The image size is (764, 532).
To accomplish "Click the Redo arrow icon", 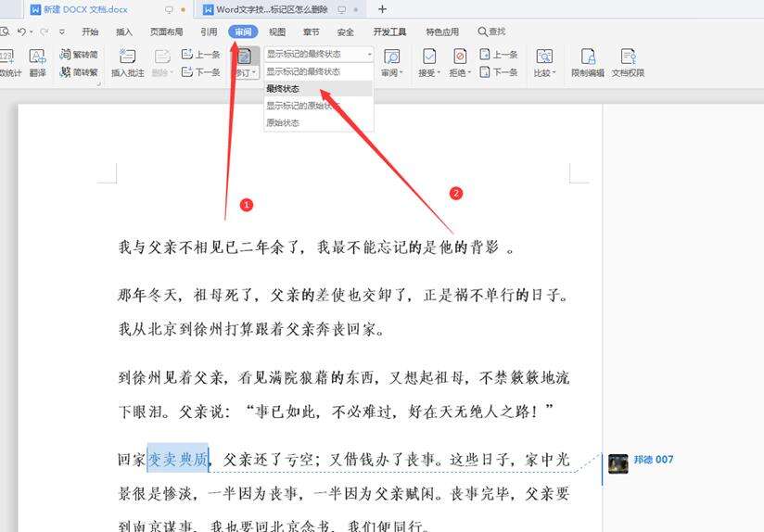I will click(x=45, y=32).
